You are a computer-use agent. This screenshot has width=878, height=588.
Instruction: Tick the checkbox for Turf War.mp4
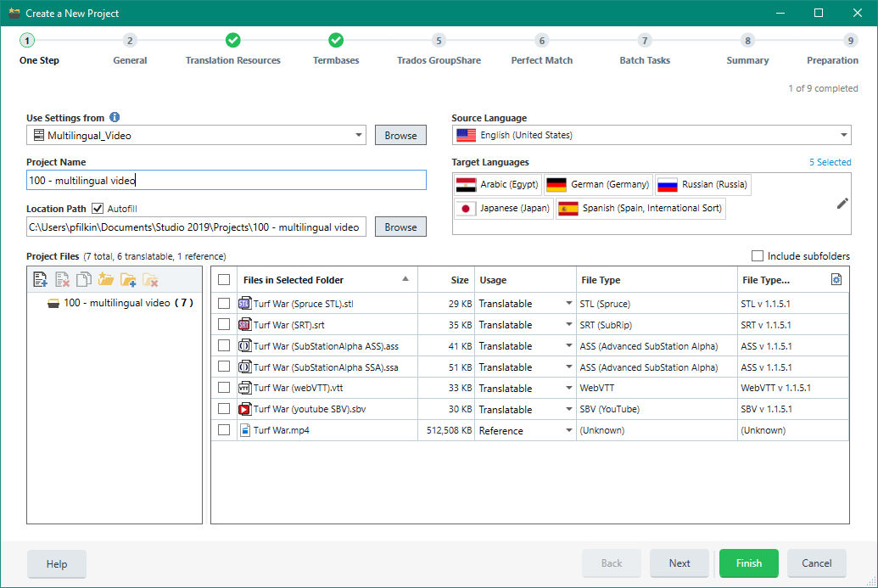pyautogui.click(x=224, y=430)
